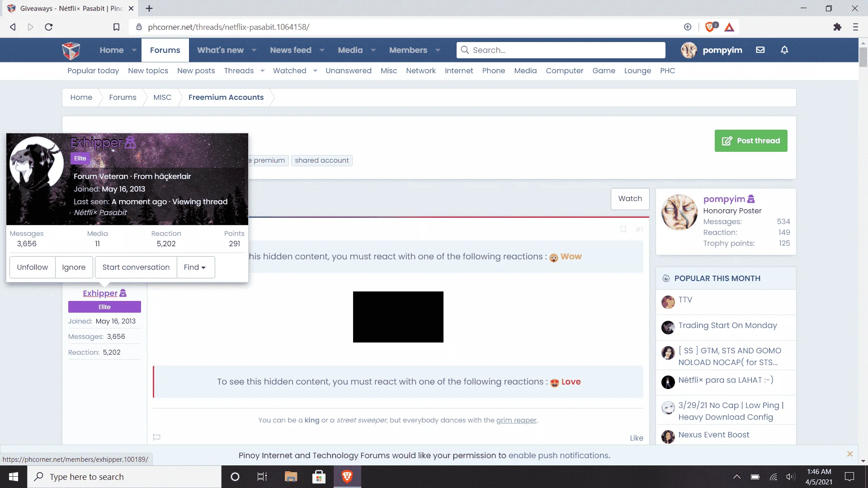Click the report flag icon under post
The width and height of the screenshot is (868, 488).
coord(157,437)
